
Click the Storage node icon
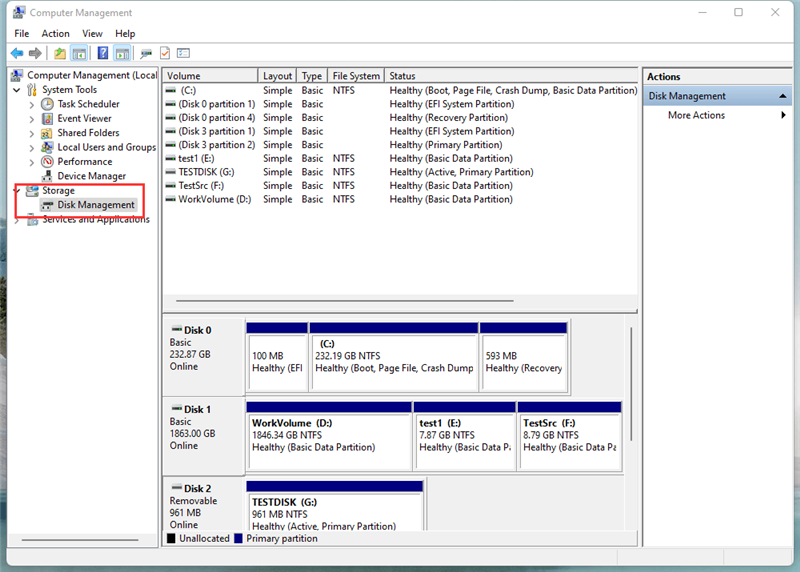coord(32,191)
